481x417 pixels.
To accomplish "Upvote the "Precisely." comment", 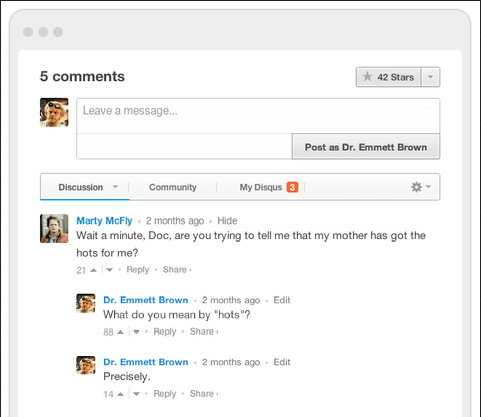I will [x=121, y=394].
